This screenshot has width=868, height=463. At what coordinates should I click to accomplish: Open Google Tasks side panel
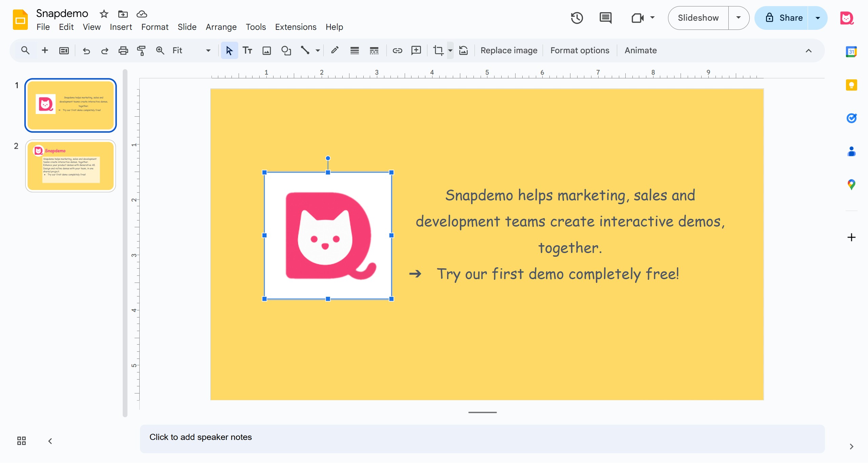click(x=851, y=118)
